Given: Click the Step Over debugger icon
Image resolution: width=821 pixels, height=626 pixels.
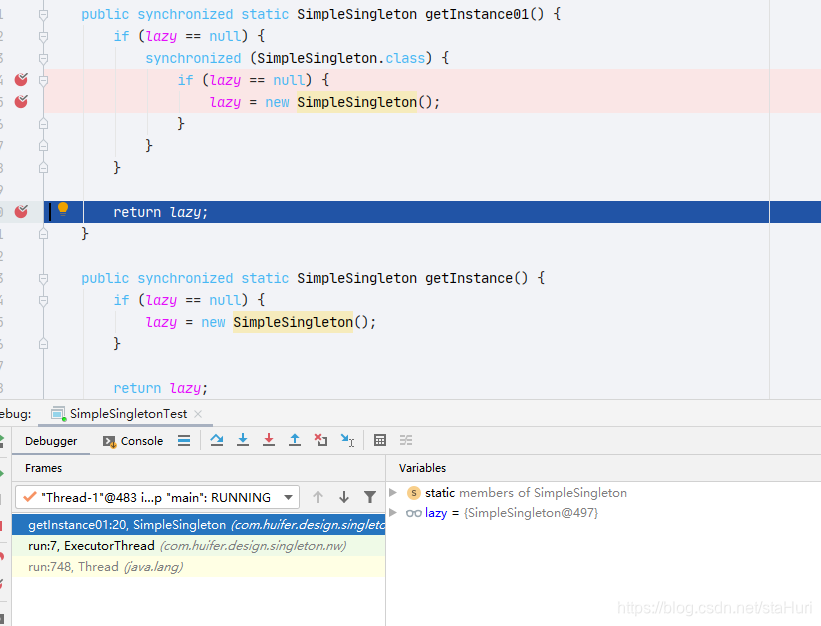Looking at the screenshot, I should 217,440.
